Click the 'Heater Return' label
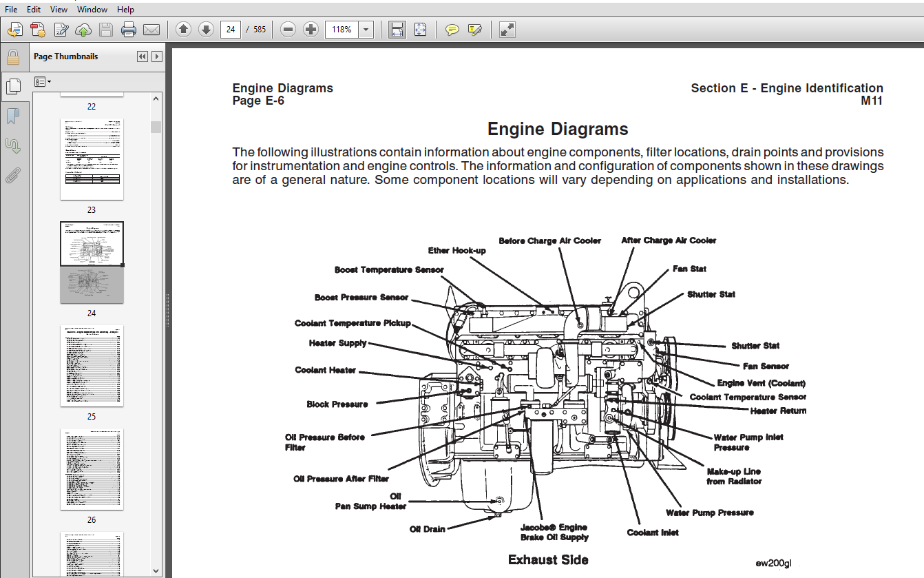The height and width of the screenshot is (578, 924). coord(778,411)
